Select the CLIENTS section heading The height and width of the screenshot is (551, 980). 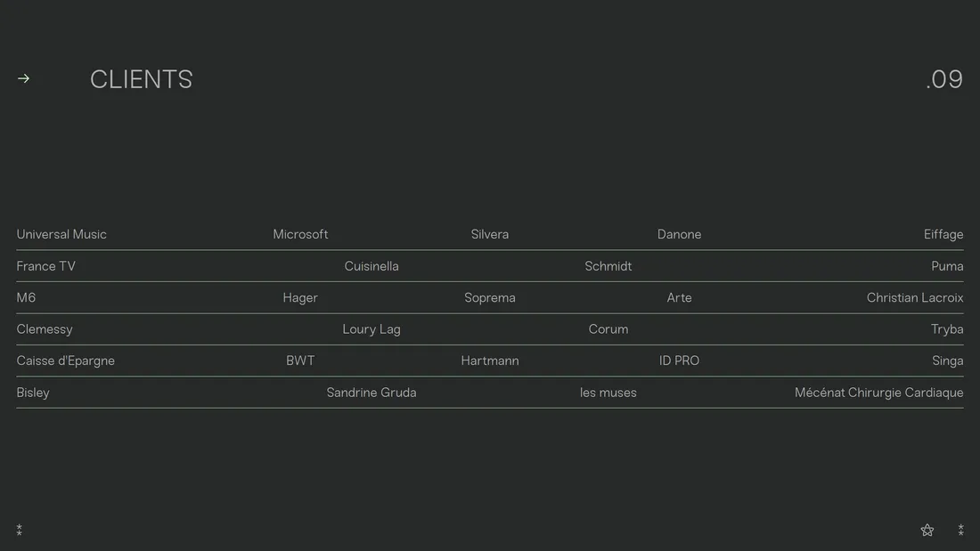point(141,79)
